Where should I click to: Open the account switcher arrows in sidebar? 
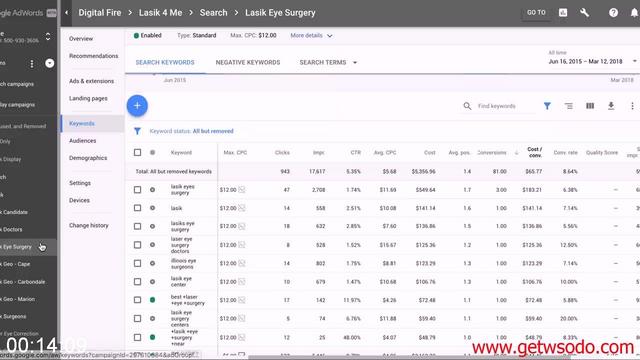[x=48, y=36]
